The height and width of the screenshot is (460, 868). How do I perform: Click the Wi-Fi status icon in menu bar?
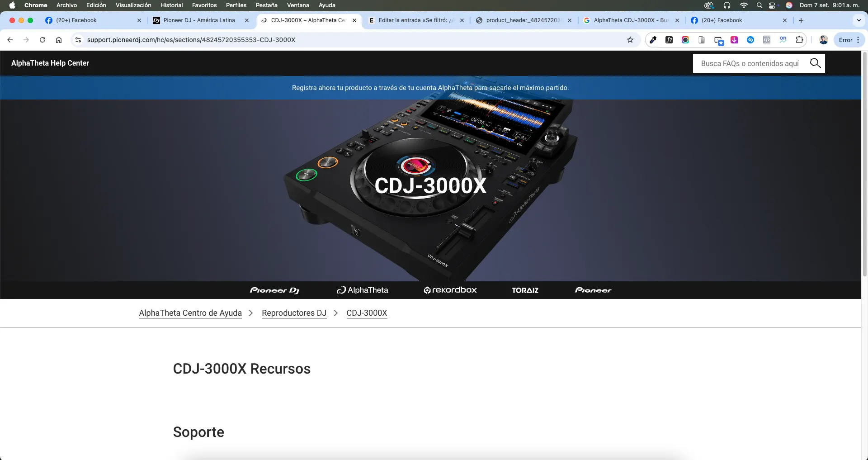(x=744, y=5)
